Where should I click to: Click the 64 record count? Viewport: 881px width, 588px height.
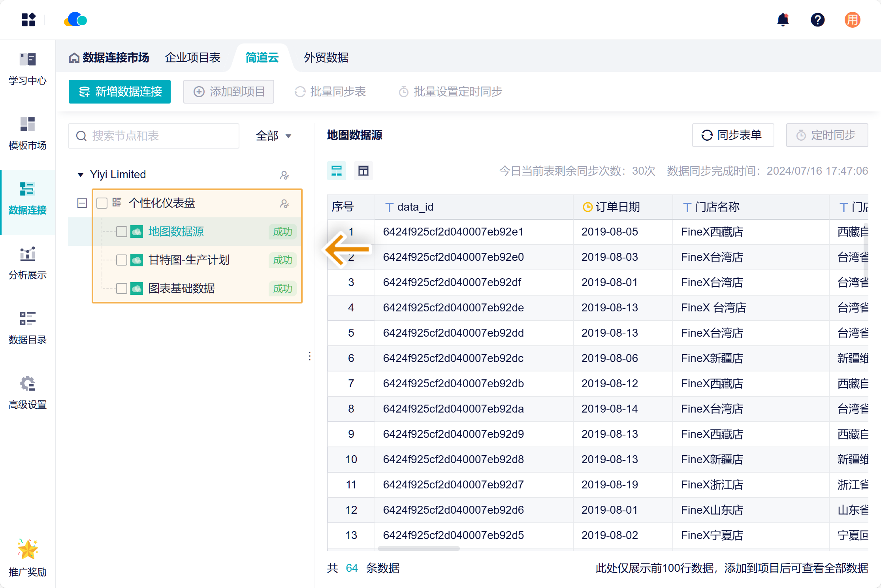point(352,568)
